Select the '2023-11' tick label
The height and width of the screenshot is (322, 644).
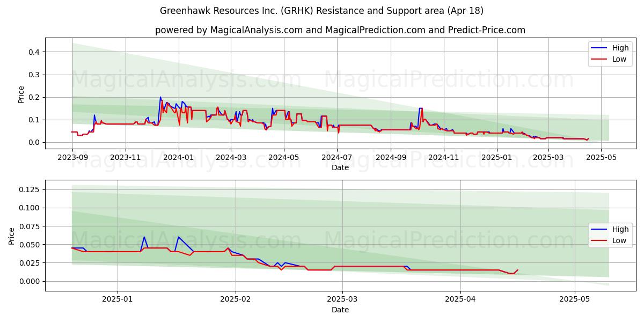(x=125, y=157)
